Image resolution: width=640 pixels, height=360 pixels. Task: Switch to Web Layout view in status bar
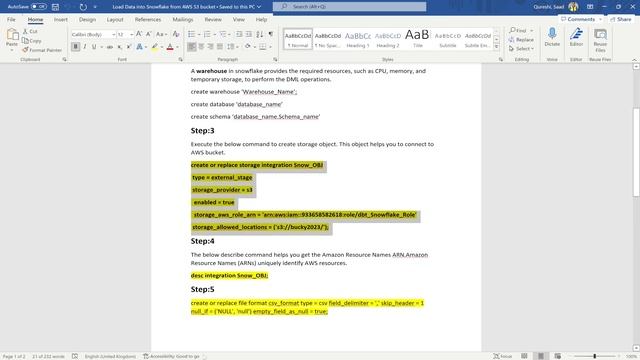558,356
